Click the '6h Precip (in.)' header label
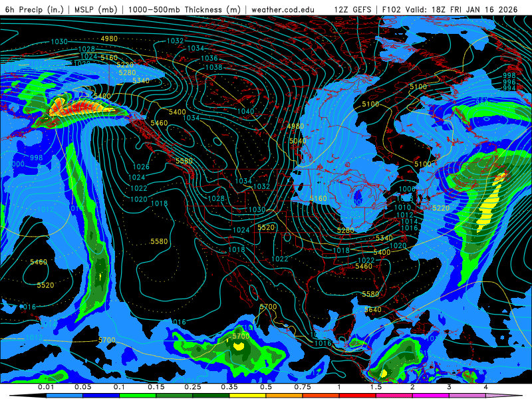This screenshot has height=399, width=532. (35, 9)
